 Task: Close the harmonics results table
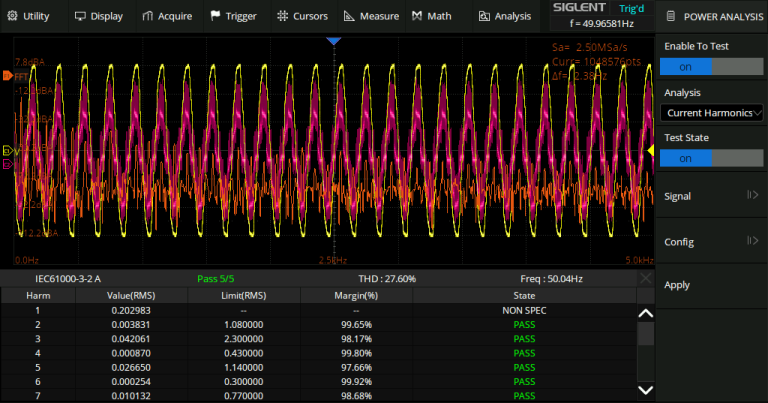tap(645, 277)
